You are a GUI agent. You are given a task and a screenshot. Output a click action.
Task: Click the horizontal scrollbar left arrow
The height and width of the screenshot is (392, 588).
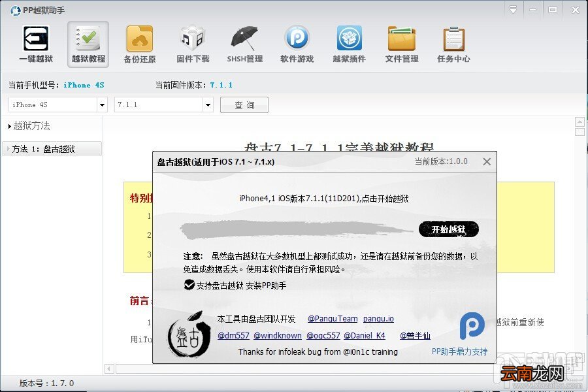click(x=109, y=368)
